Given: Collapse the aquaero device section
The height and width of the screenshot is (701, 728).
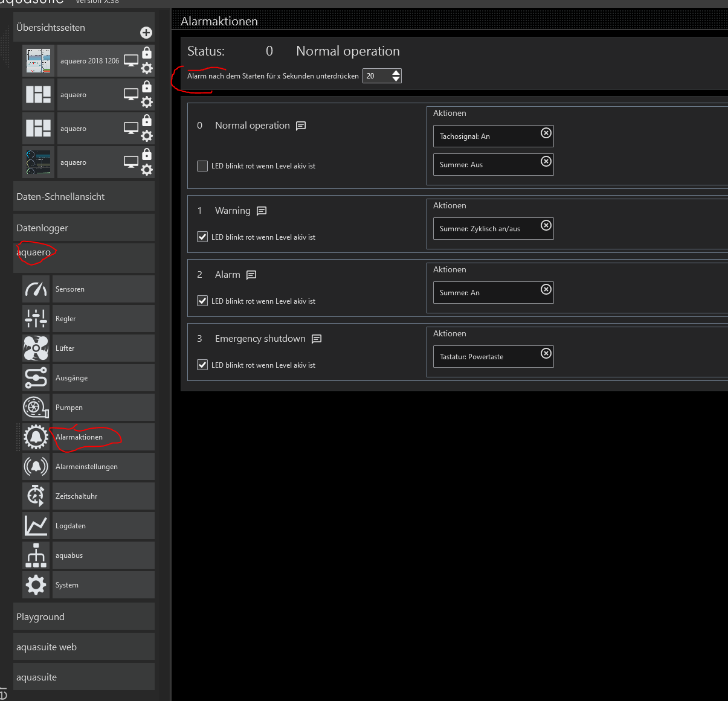Looking at the screenshot, I should [83, 253].
